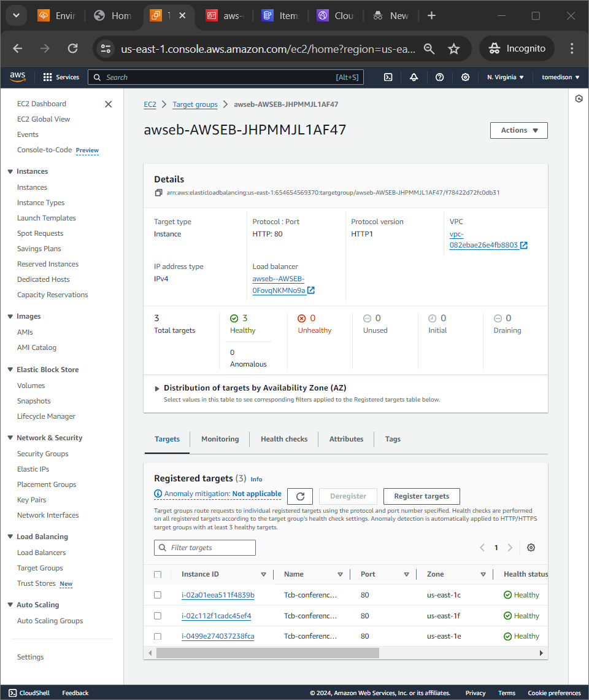Click the browser address bar URL
589x700 pixels.
tap(268, 49)
